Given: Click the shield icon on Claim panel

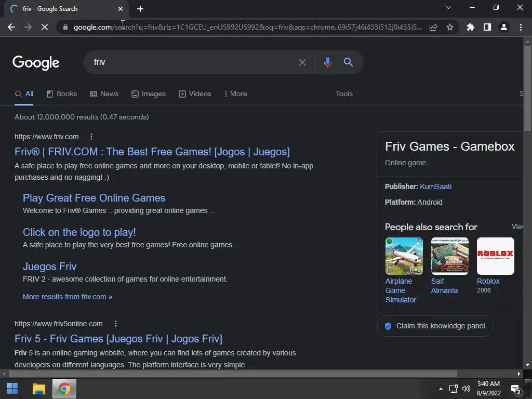Looking at the screenshot, I should click(x=388, y=326).
